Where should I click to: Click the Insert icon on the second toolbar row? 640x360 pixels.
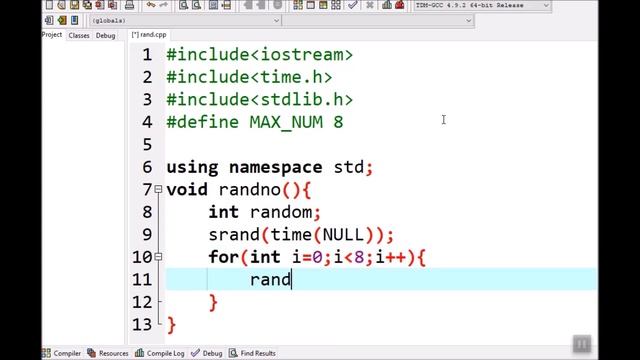pyautogui.click(x=49, y=20)
